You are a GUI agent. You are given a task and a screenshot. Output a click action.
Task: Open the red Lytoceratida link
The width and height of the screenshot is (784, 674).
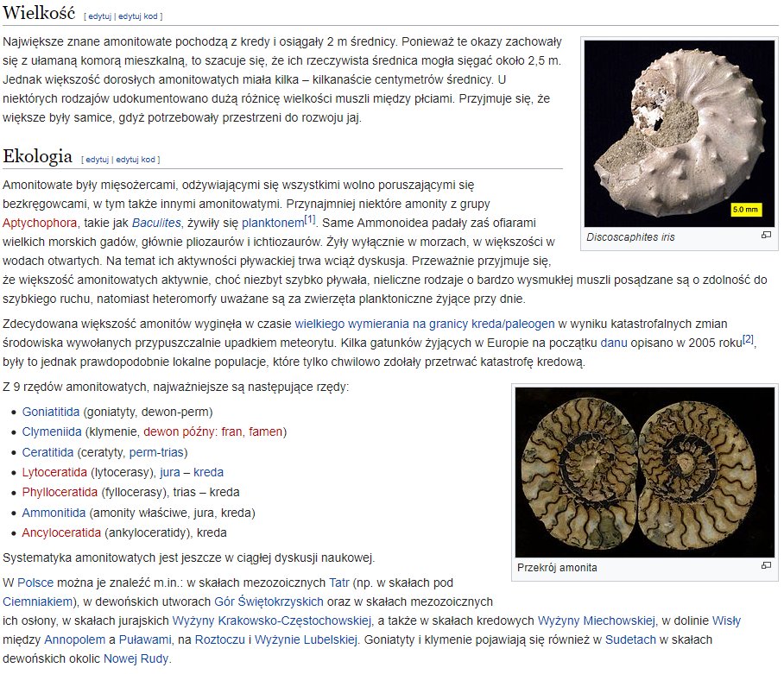point(54,472)
